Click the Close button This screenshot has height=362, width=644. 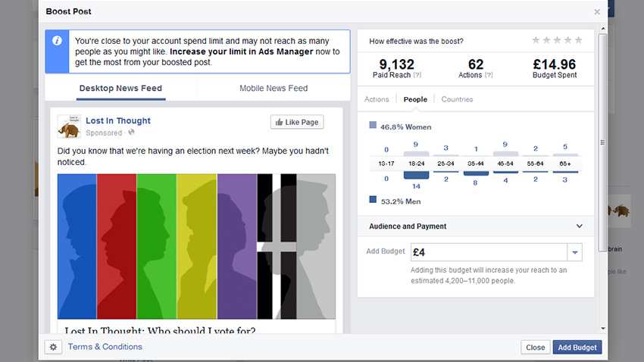(536, 347)
